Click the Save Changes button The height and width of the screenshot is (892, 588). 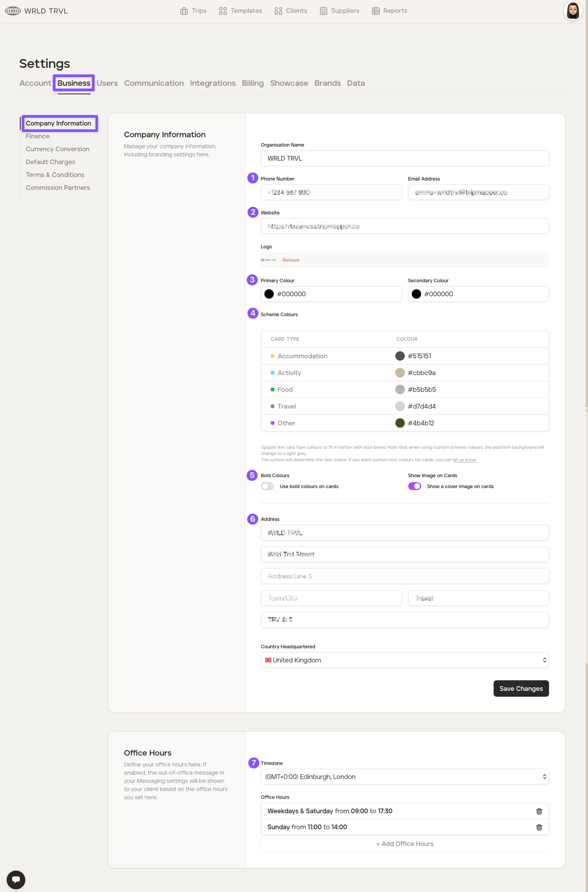coord(521,688)
